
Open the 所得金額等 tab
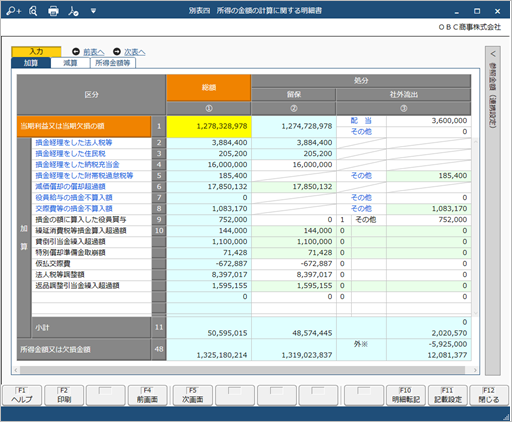[113, 63]
